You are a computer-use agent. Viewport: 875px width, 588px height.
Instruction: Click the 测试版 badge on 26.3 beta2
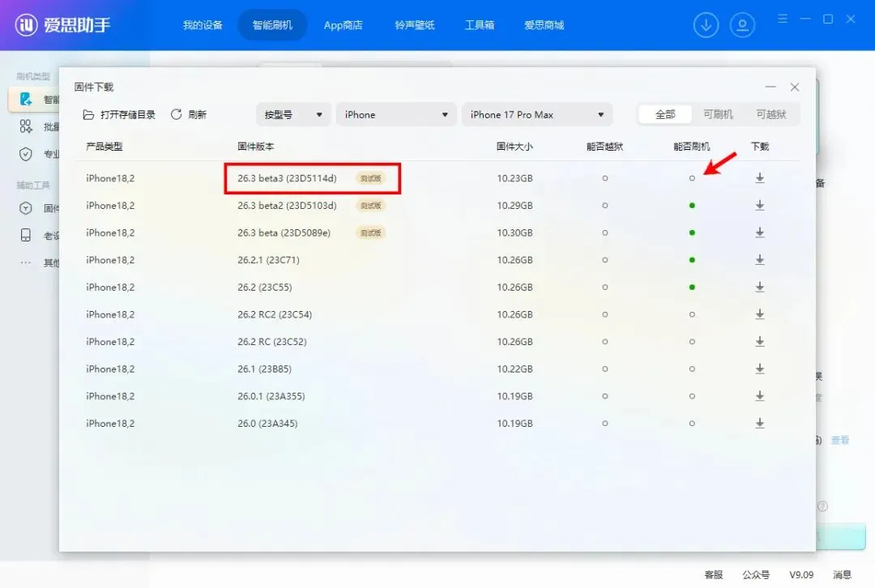370,205
